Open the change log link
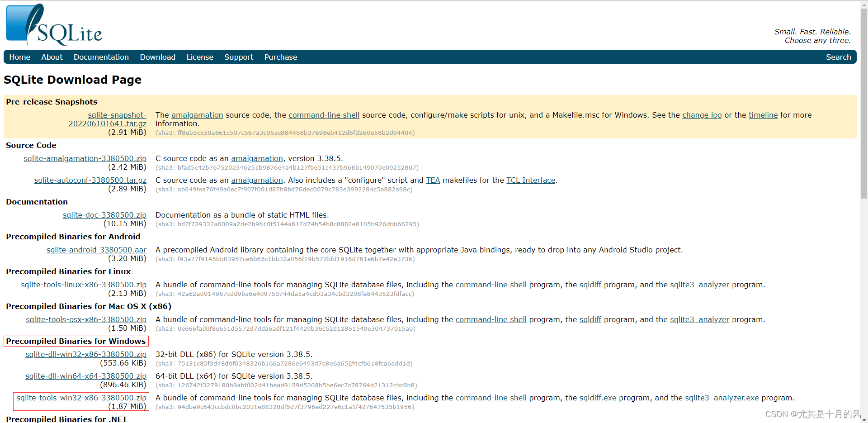868x423 pixels. [x=702, y=115]
